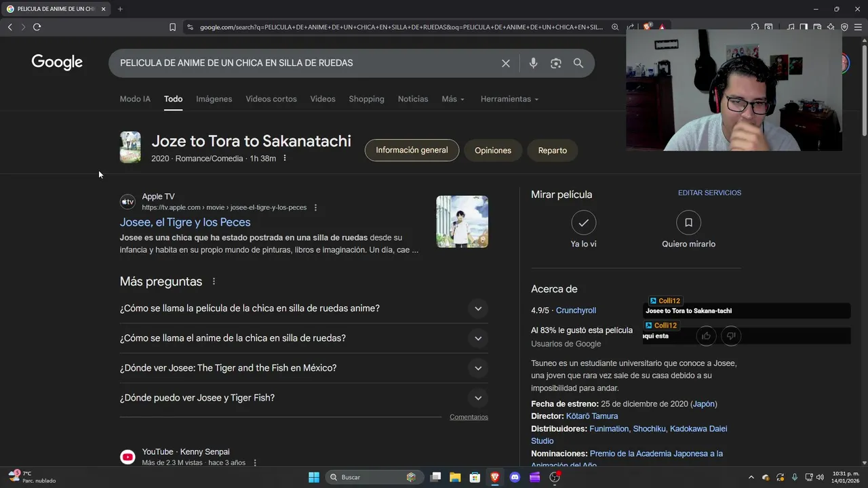This screenshot has width=868, height=488.
Task: Focus the Windows taskbar Buscar search box
Action: click(373, 477)
